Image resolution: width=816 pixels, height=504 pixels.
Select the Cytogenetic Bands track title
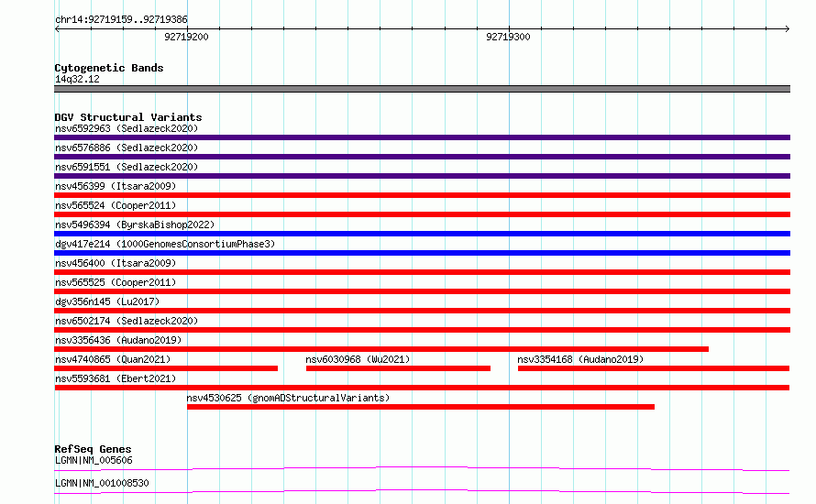[x=109, y=68]
